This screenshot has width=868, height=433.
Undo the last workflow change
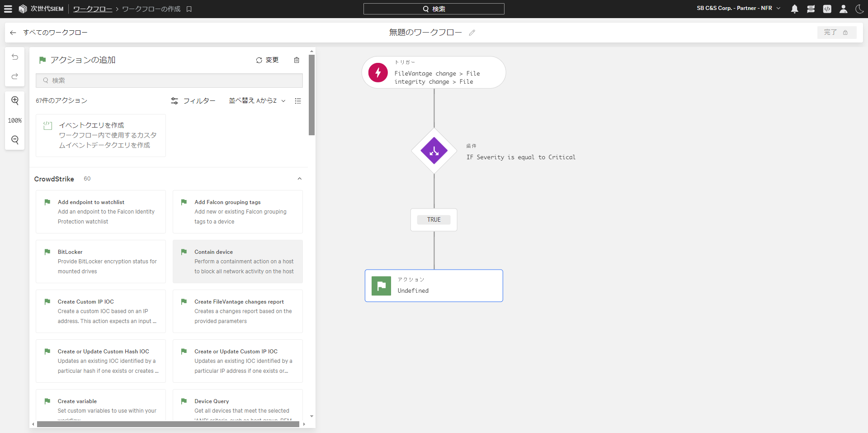15,57
